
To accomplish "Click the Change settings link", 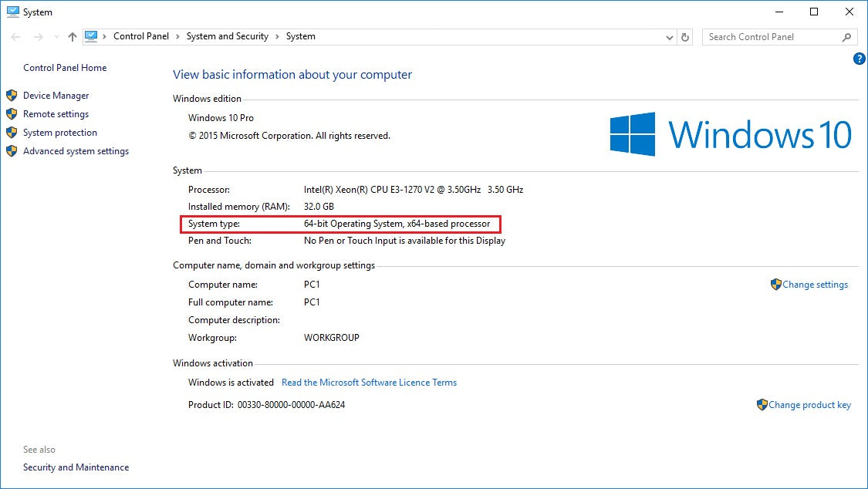I will tap(816, 284).
